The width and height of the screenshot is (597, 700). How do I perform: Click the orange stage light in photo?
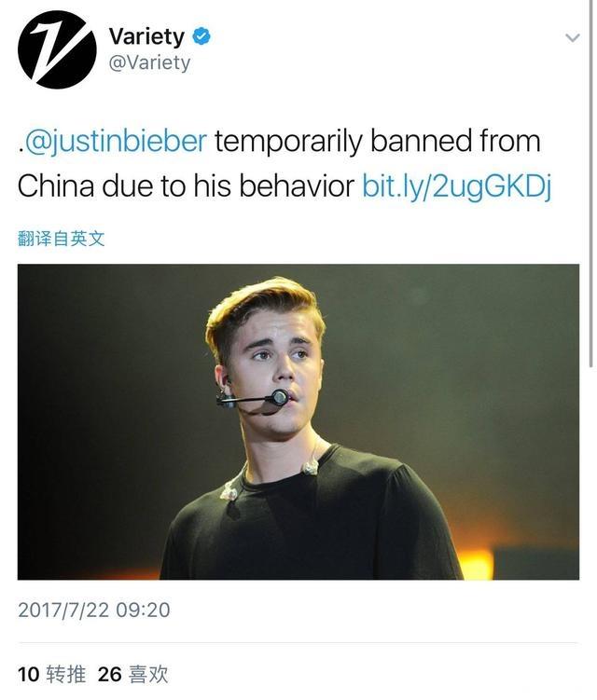475,563
